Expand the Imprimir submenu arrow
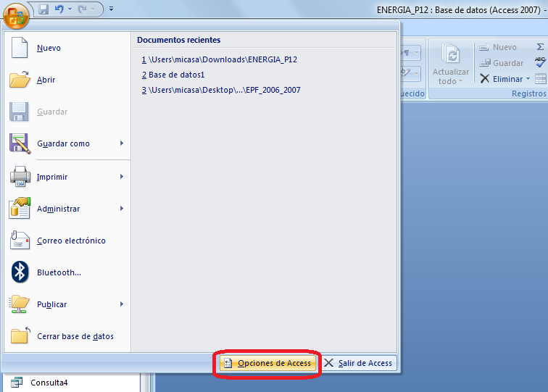This screenshot has height=392, width=548. 122,176
